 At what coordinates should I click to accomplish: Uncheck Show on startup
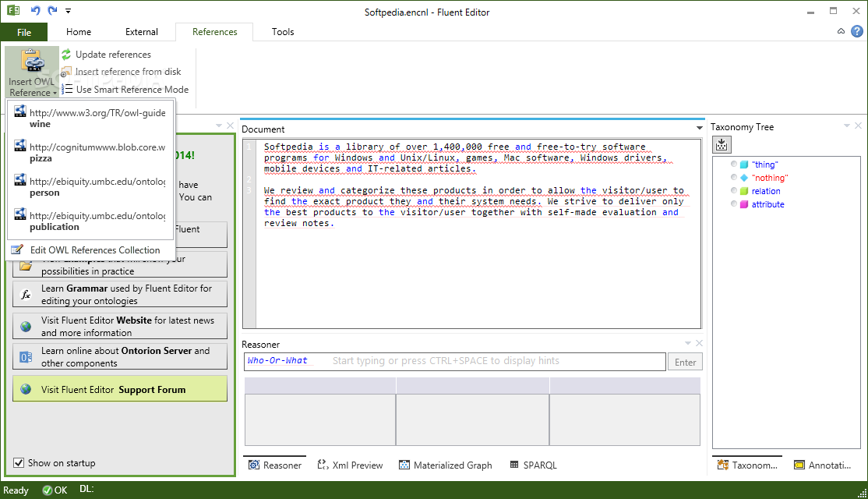pyautogui.click(x=19, y=462)
